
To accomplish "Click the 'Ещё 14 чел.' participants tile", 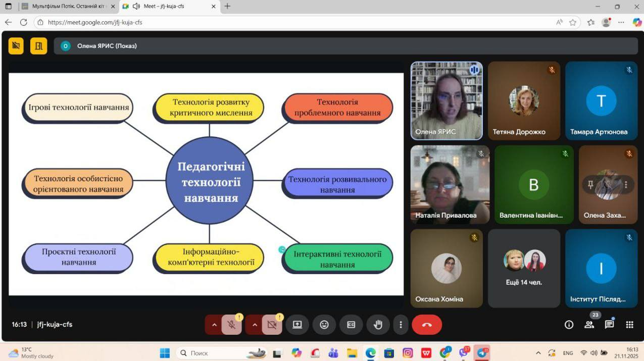I will click(x=524, y=268).
